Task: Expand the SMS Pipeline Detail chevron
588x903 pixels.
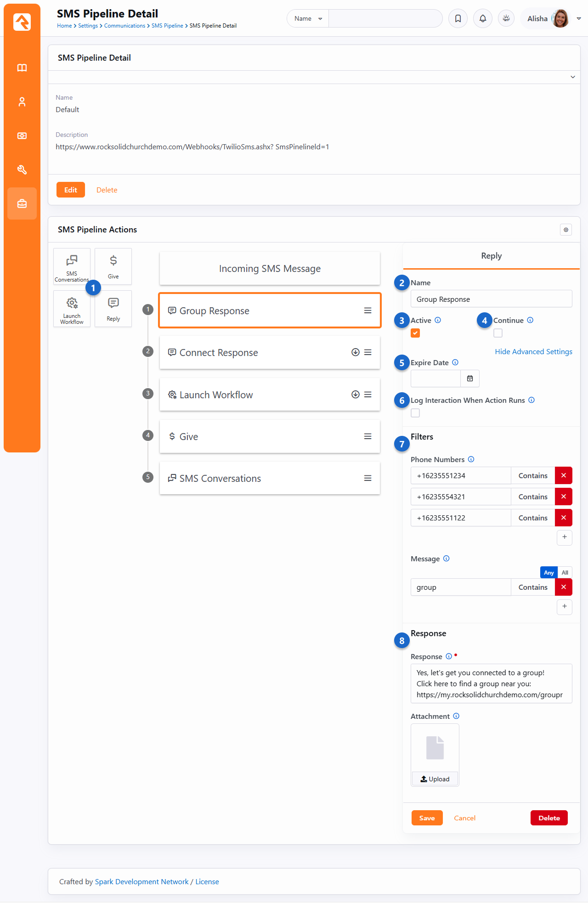Action: click(573, 77)
